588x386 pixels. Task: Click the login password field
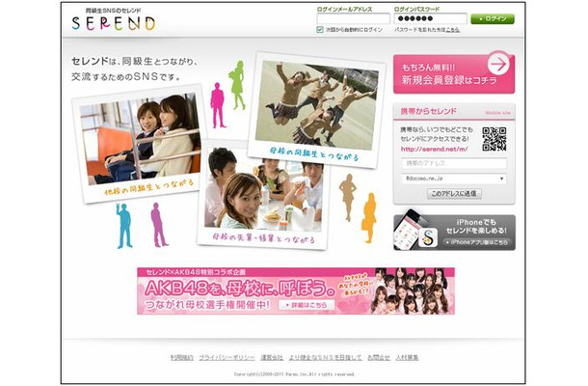point(430,18)
